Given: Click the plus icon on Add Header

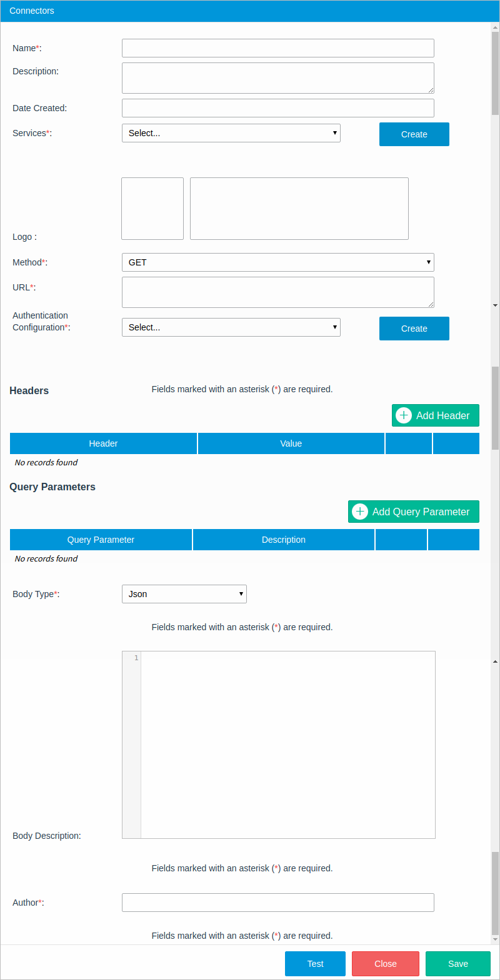Looking at the screenshot, I should click(404, 415).
